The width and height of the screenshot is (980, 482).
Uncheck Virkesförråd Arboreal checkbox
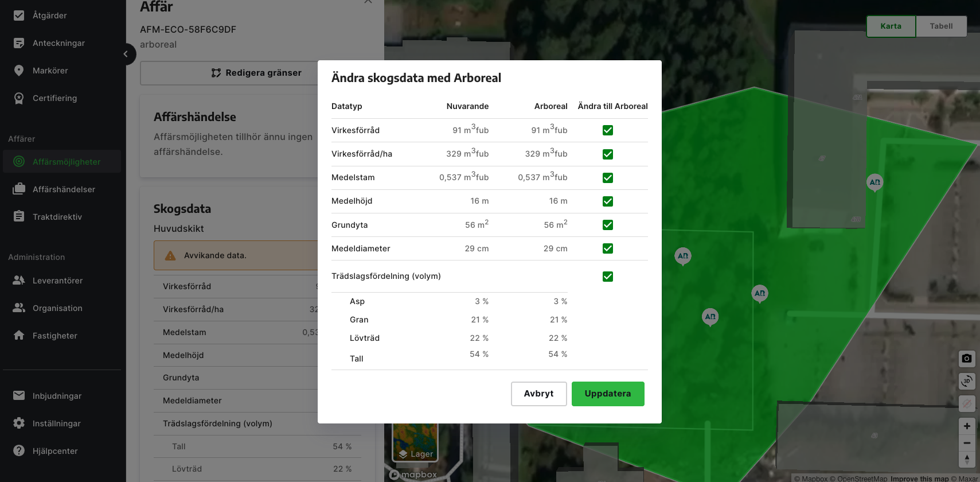pyautogui.click(x=608, y=130)
